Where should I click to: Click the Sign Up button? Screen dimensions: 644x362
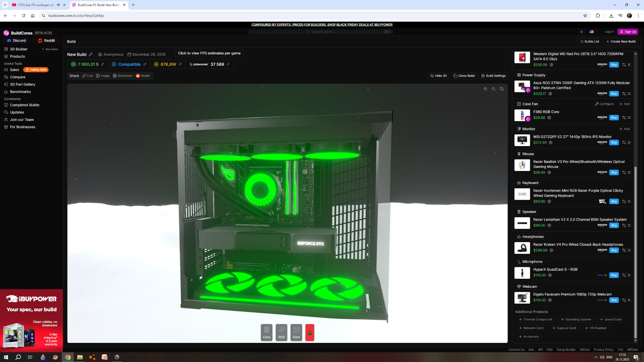628,32
